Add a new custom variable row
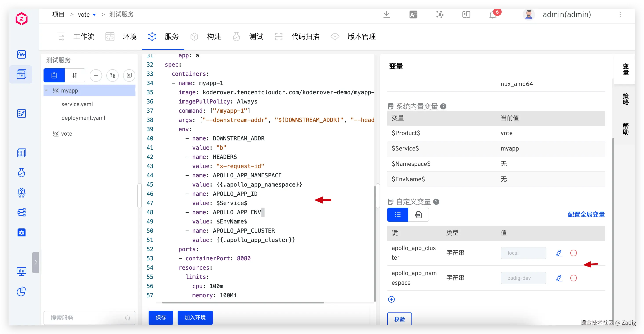The image size is (644, 334). coord(391,299)
